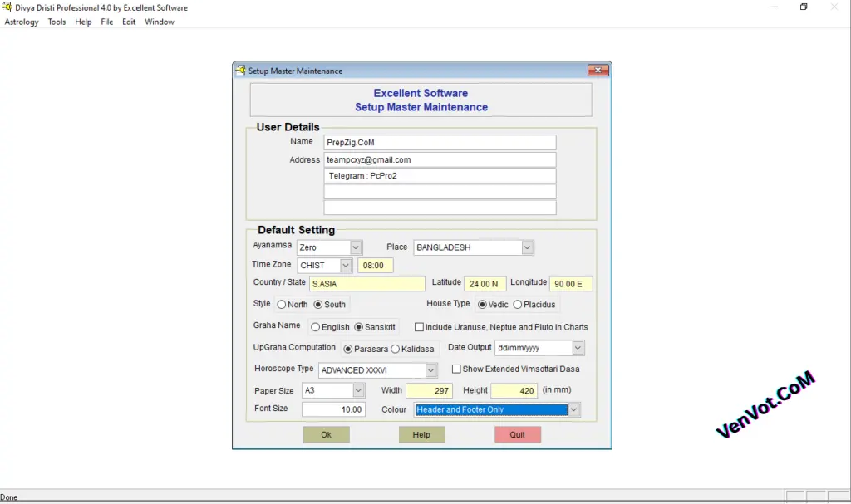Select South chart style

(329, 305)
